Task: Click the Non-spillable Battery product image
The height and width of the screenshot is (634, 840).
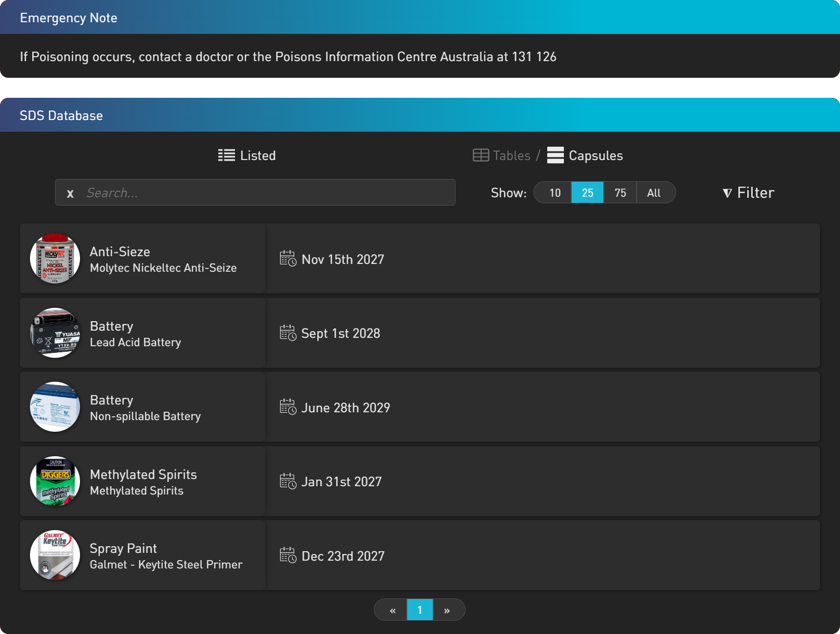Action: tap(55, 407)
